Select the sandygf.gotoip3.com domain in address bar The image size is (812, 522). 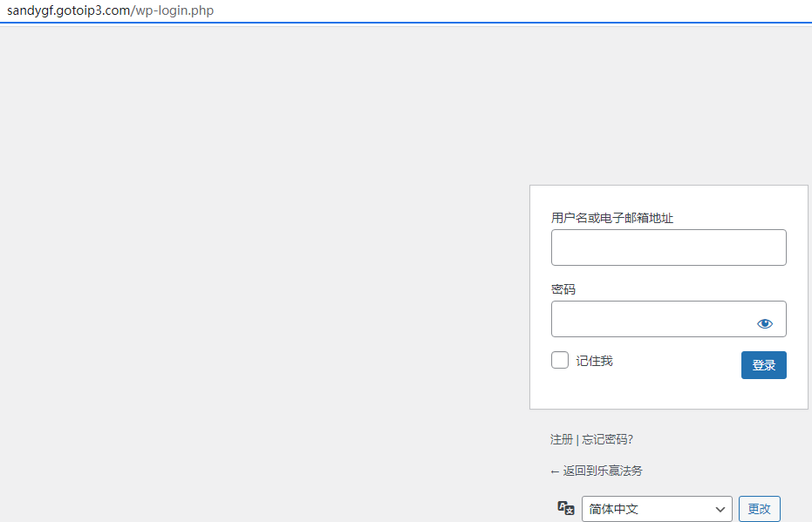click(68, 11)
